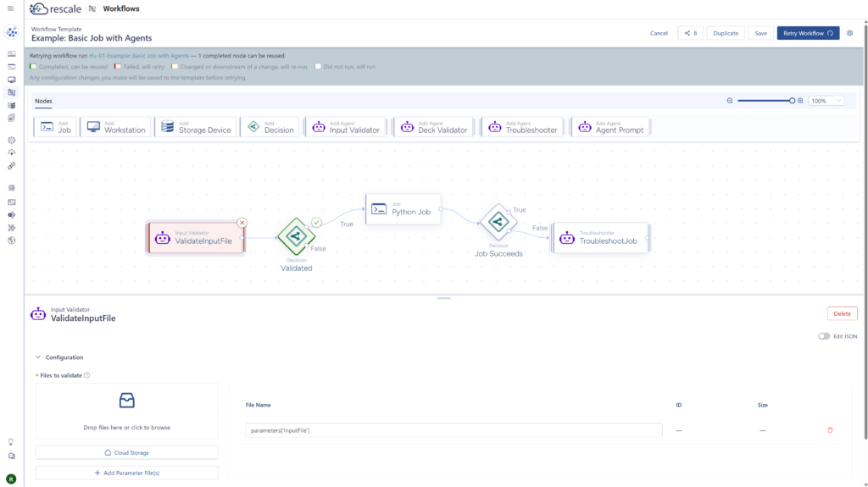This screenshot has width=868, height=487.
Task: Click the lightbulb icon in left sidebar
Action: pos(10,441)
